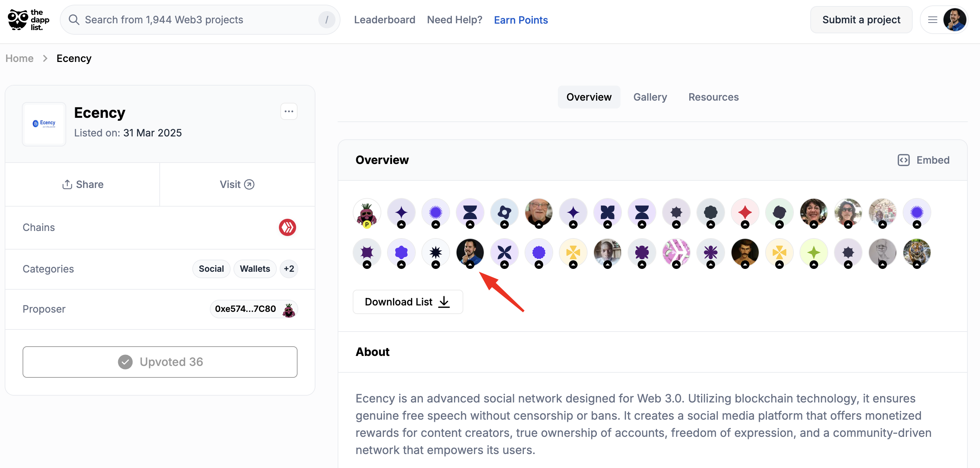This screenshot has width=980, height=468.
Task: Click Submit a project button
Action: click(x=861, y=20)
